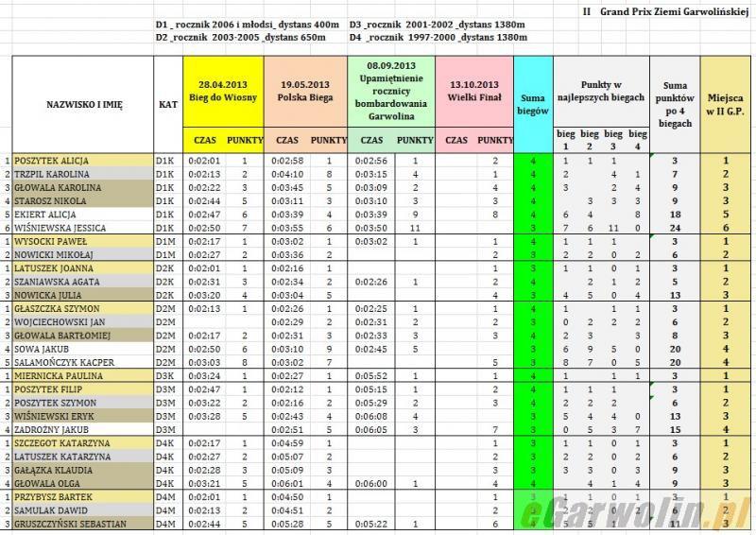The width and height of the screenshot is (756, 535).
Task: Select the cell PRZYBYSZ BARTEK
Action: coord(83,497)
